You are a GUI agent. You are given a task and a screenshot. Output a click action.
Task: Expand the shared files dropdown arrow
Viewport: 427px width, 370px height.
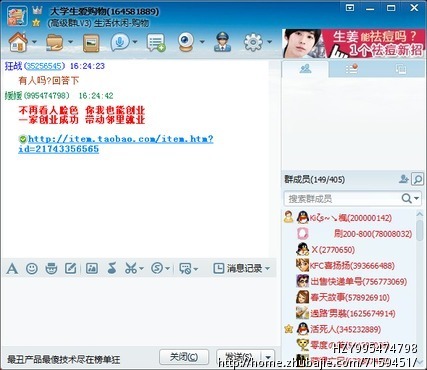pyautogui.click(x=70, y=42)
